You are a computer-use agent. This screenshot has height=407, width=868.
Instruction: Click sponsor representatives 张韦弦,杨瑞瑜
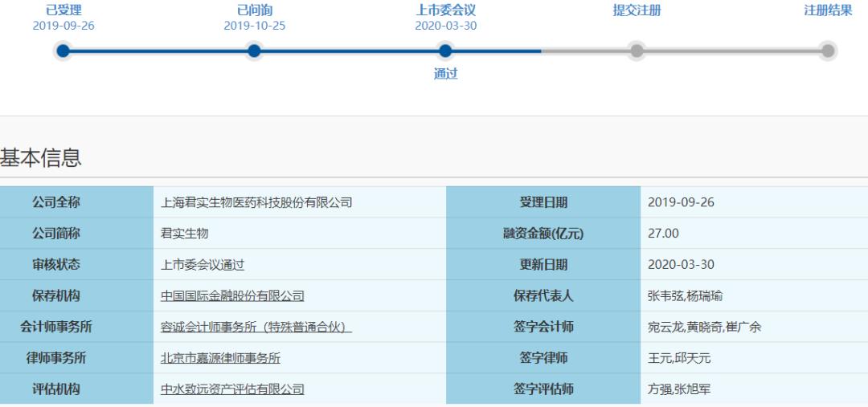click(685, 296)
